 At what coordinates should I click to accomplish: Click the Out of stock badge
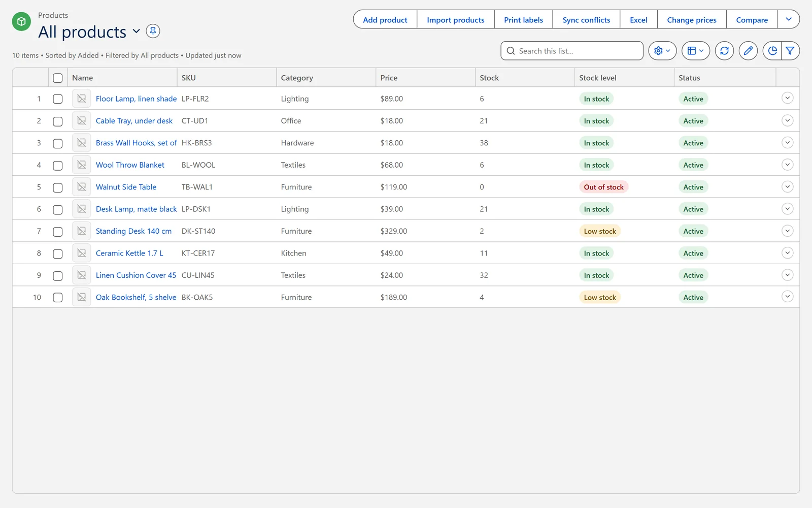[x=603, y=187]
